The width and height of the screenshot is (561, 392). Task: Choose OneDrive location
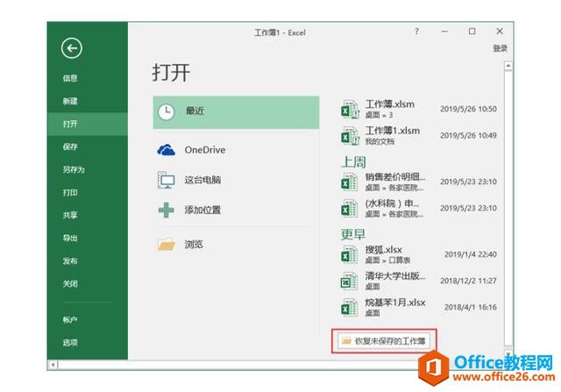click(x=205, y=150)
